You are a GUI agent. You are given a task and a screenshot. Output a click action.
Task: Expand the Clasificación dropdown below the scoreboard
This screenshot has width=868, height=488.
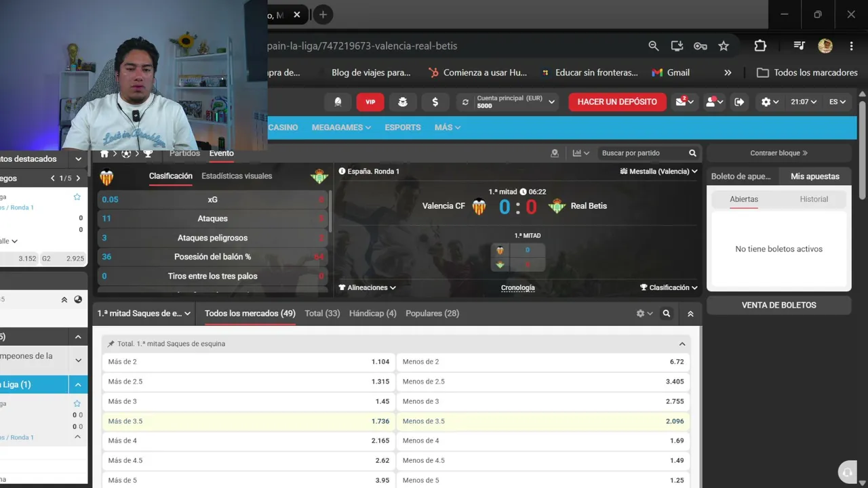[x=669, y=287]
